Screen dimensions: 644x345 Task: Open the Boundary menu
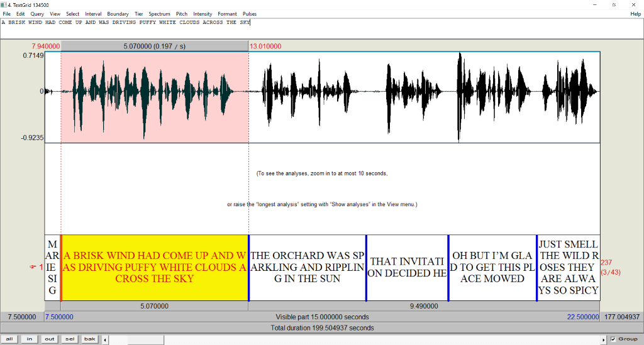point(118,14)
